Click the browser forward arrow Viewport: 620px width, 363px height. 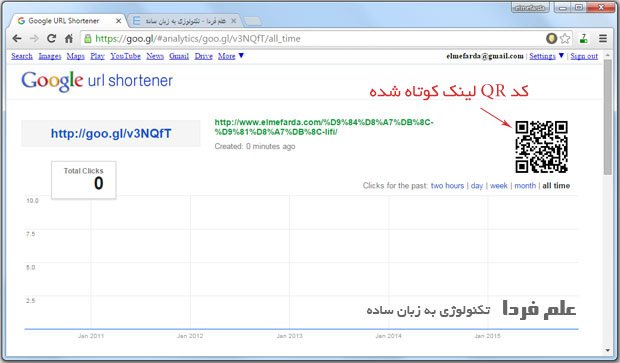34,38
